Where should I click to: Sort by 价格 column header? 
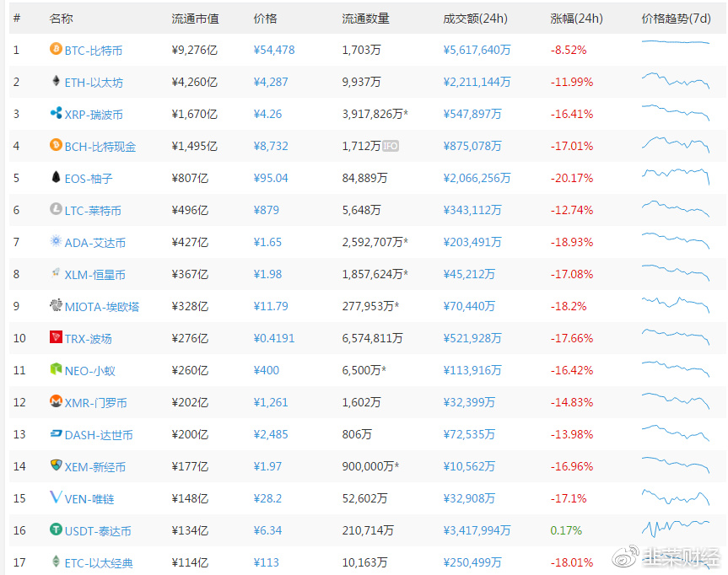[265, 19]
